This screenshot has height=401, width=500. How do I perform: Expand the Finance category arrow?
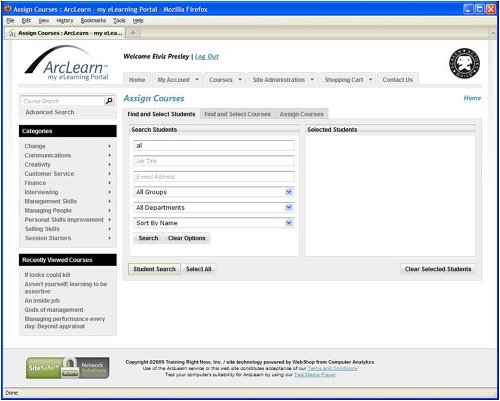(110, 183)
